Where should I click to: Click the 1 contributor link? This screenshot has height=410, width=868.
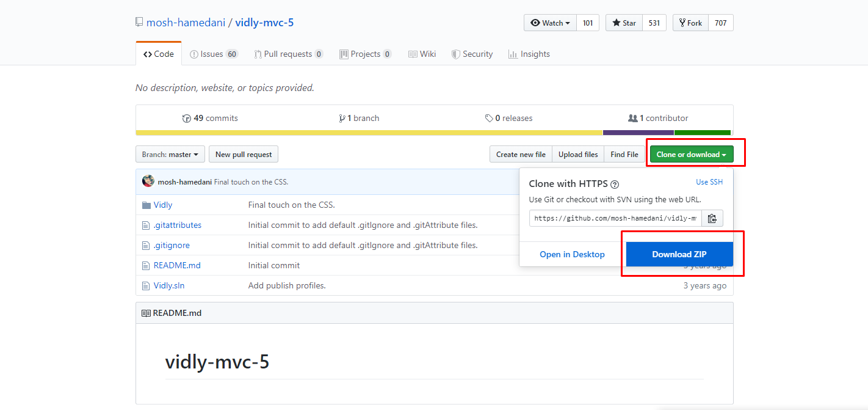[658, 119]
